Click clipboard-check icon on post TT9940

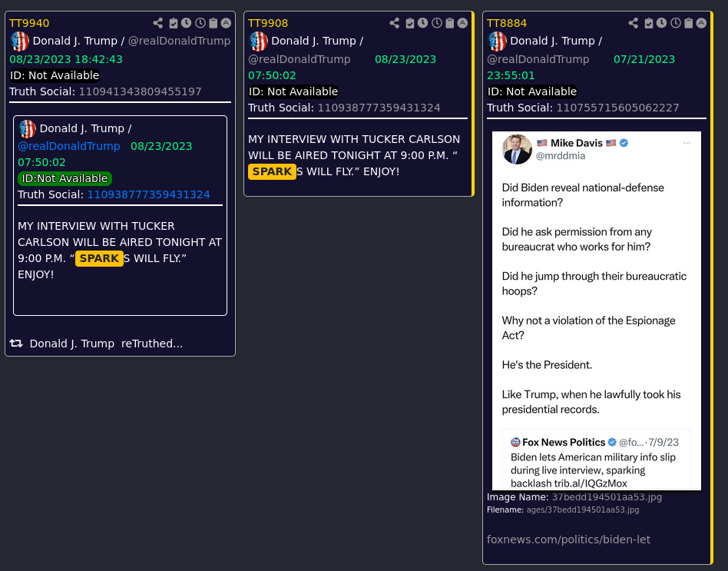click(x=174, y=23)
